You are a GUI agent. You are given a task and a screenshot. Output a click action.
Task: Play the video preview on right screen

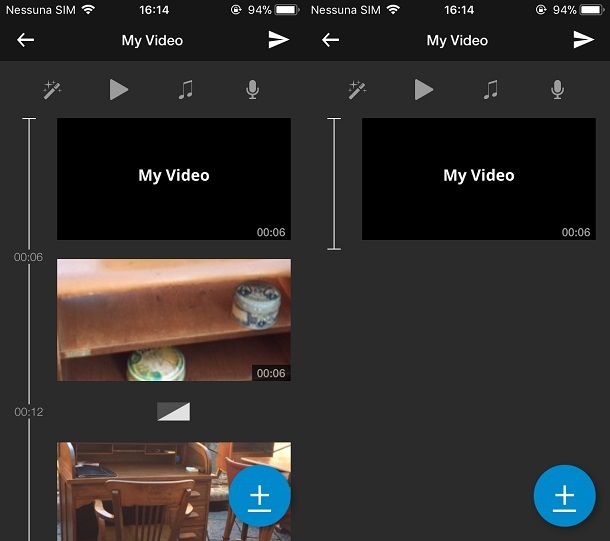(x=424, y=90)
